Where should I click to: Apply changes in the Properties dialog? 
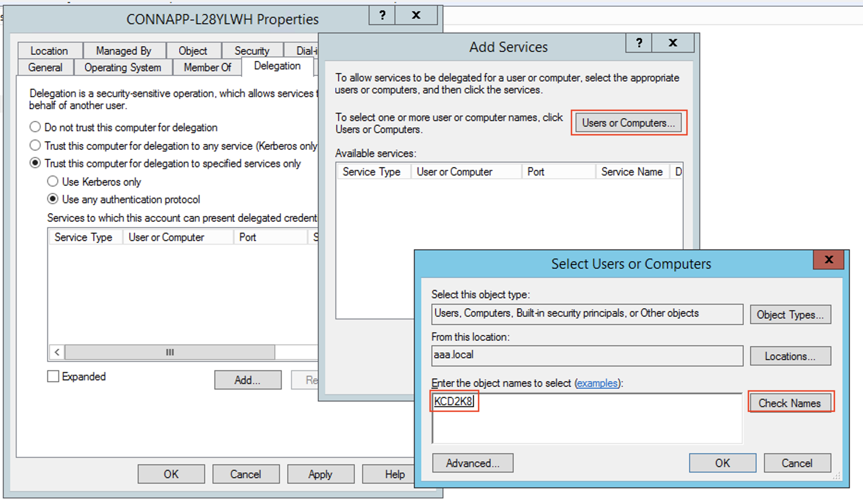point(321,474)
